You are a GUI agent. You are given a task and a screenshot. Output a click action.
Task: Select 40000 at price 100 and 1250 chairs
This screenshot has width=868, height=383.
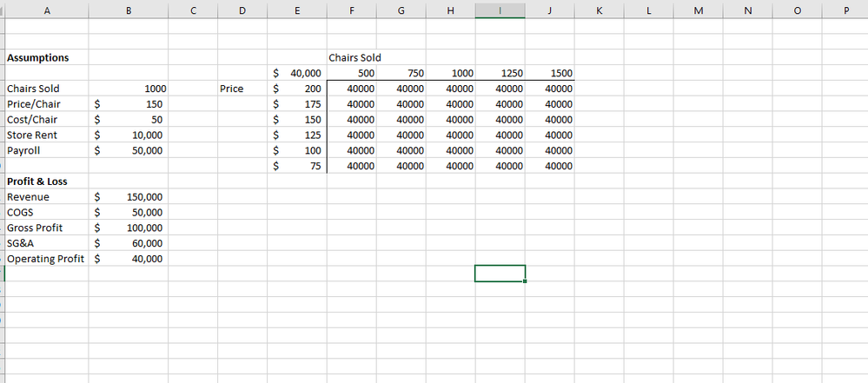tap(500, 150)
